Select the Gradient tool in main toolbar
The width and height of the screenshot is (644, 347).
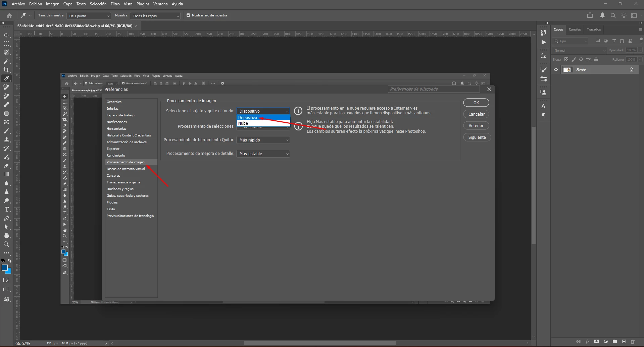tap(6, 174)
